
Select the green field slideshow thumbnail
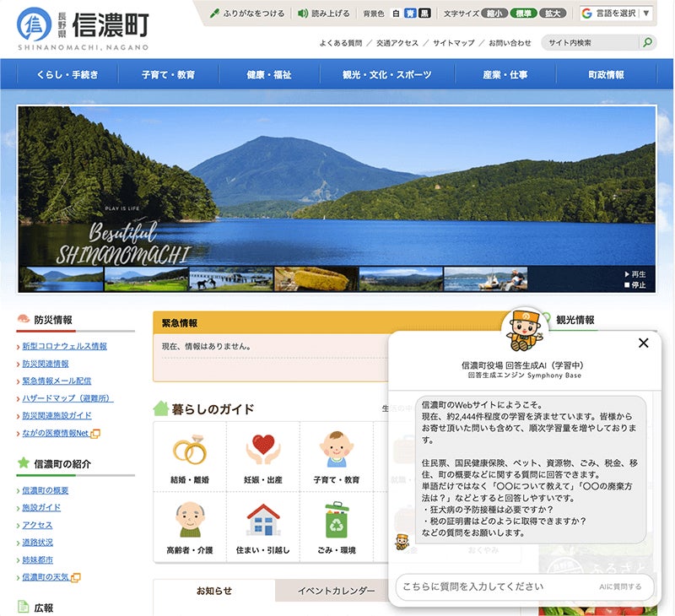pyautogui.click(x=146, y=279)
